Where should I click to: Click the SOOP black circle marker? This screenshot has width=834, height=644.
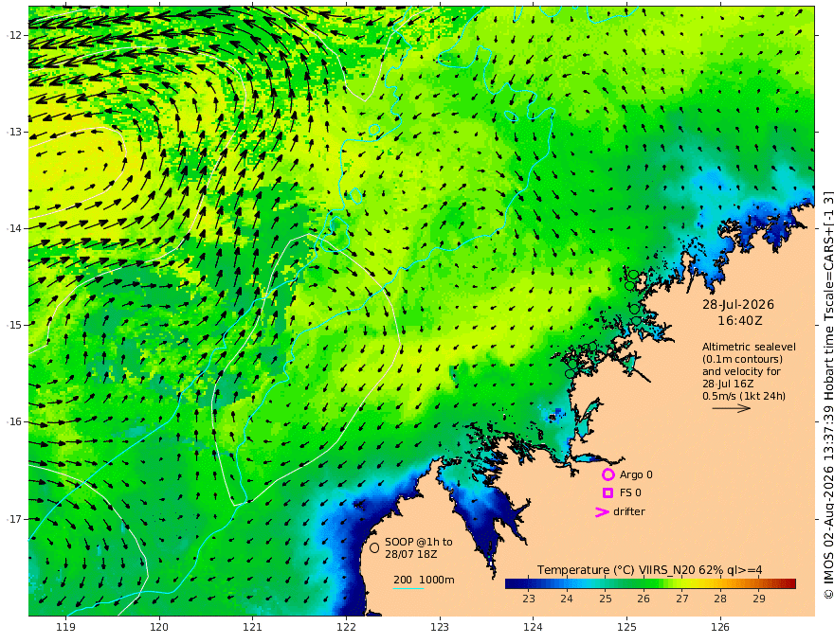pos(374,547)
